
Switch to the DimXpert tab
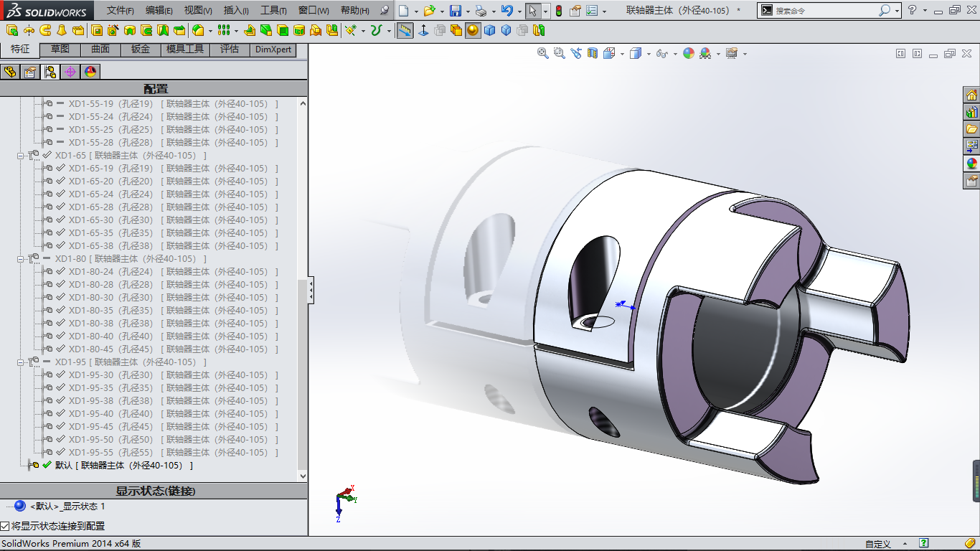273,50
